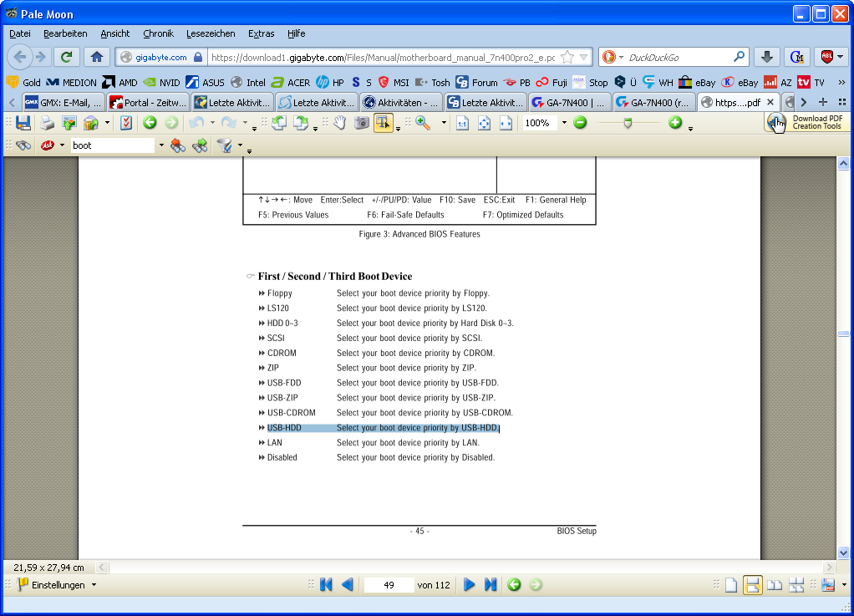Switch to facing pages layout
This screenshot has height=616, width=854.
tap(775, 586)
